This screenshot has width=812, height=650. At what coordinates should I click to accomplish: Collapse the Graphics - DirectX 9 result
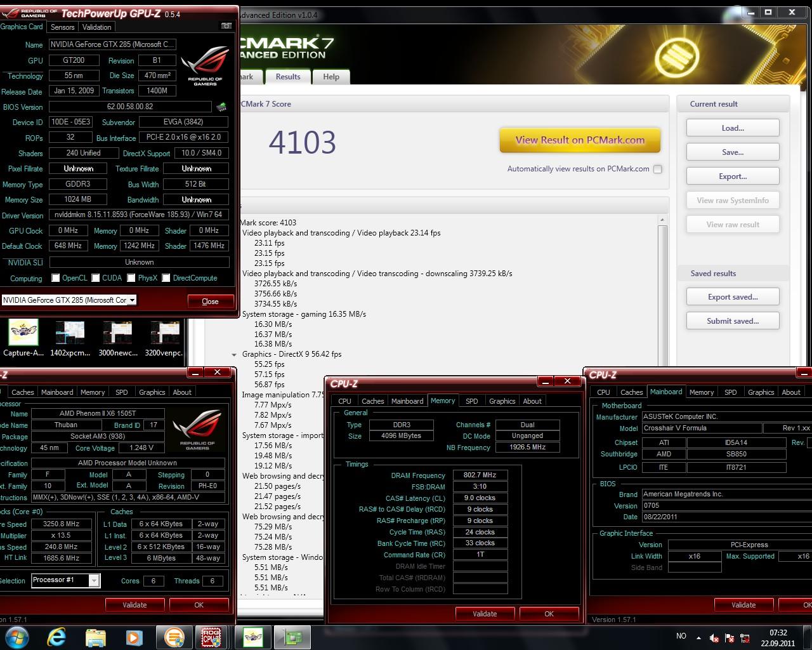pos(234,354)
